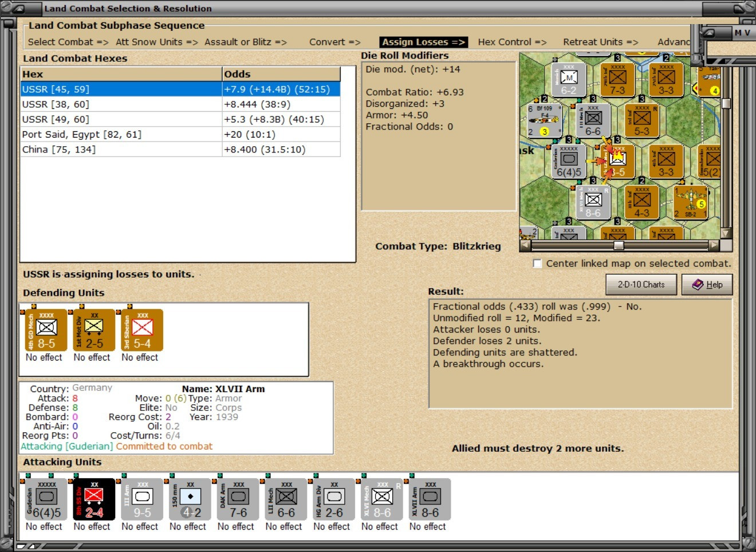Select the LII Mech 6-6 attacking unit

286,499
